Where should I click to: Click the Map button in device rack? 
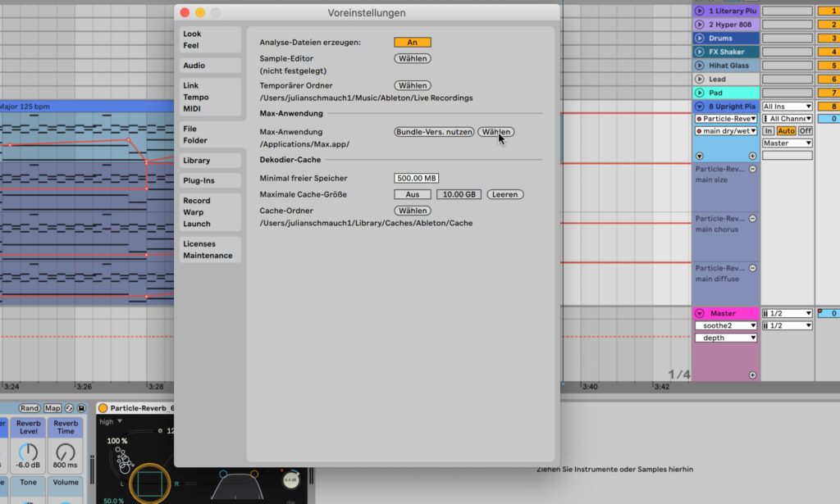tap(52, 408)
